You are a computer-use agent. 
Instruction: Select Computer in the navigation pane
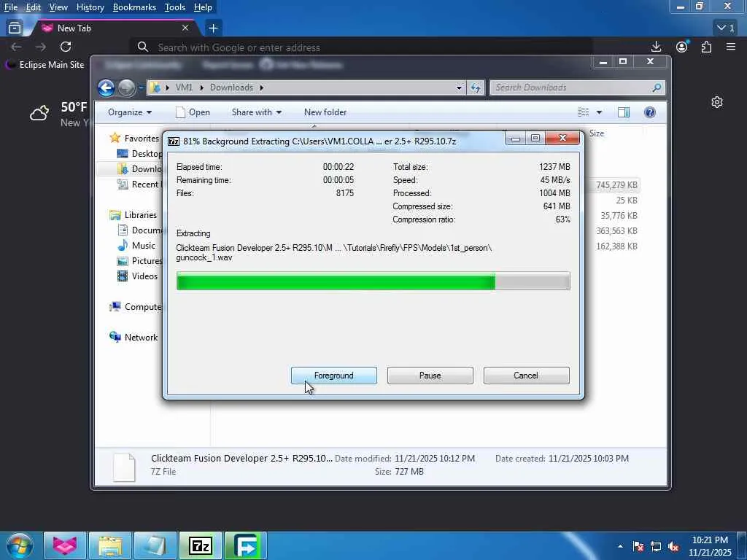pyautogui.click(x=136, y=307)
